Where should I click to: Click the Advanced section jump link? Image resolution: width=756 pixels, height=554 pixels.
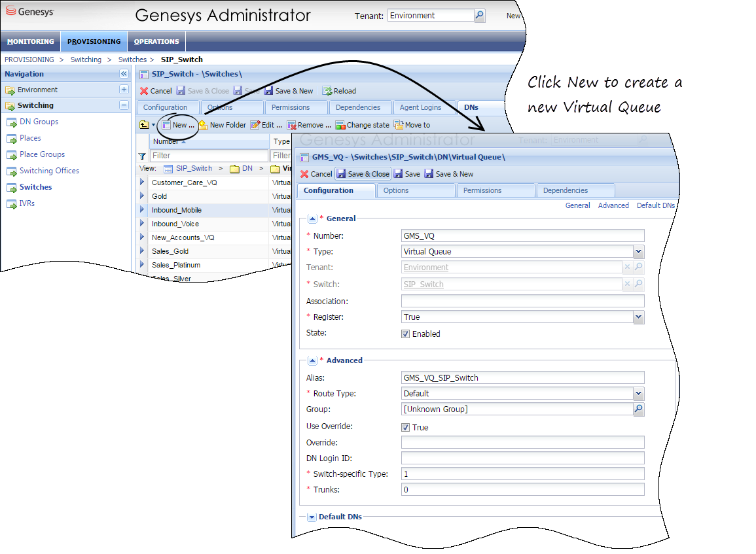613,205
